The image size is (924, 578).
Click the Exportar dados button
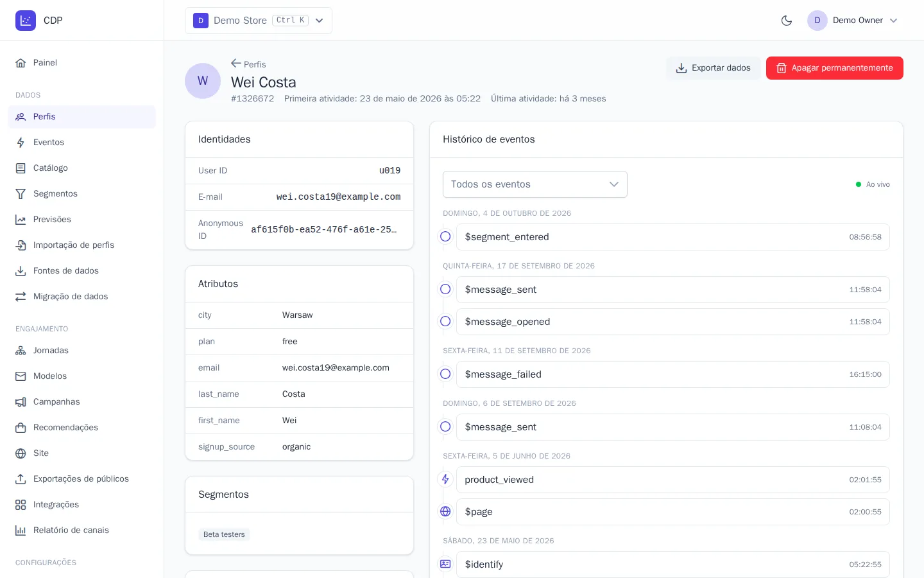(714, 68)
